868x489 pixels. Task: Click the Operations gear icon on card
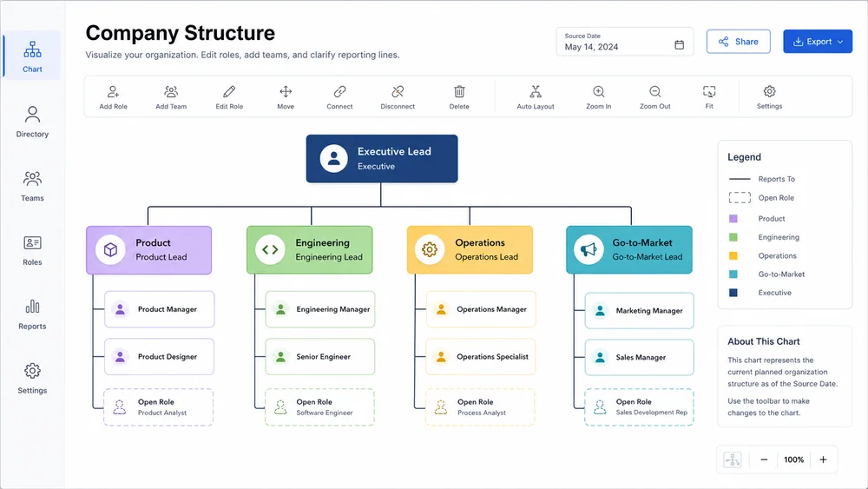pos(430,250)
